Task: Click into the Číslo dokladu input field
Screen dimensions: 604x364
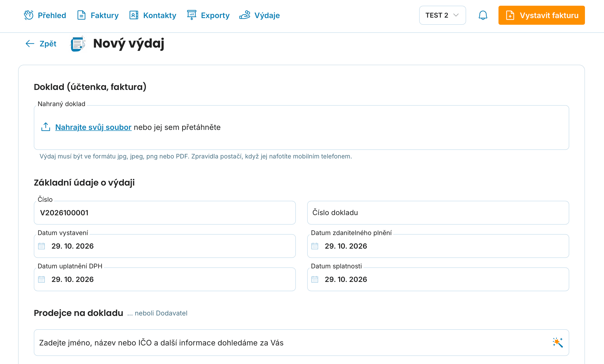Action: tap(438, 213)
